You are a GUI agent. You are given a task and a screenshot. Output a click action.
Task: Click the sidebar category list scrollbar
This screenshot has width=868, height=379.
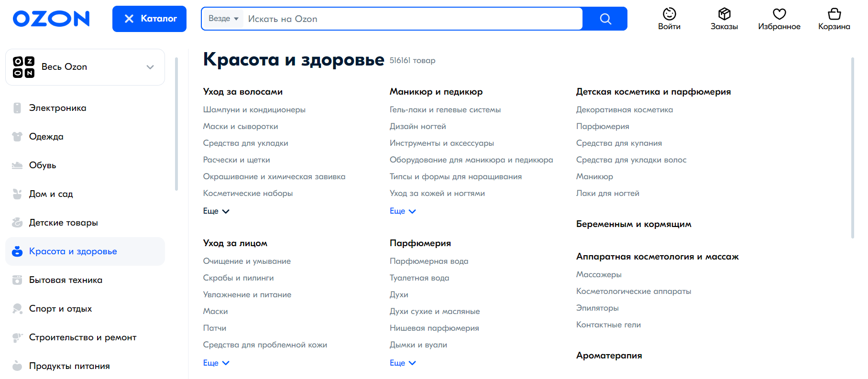[176, 124]
